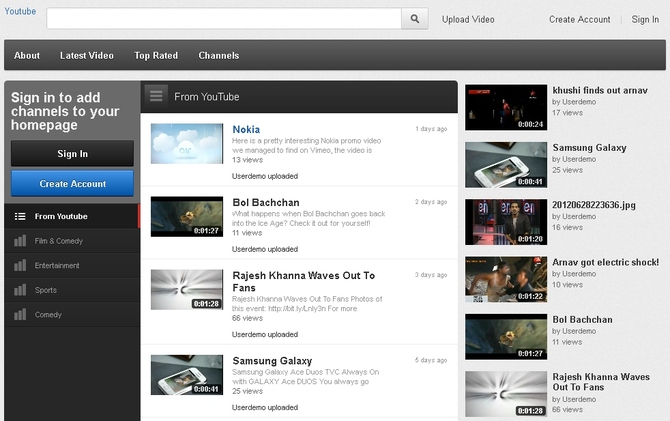Select Top Rated in navigation bar
Viewport: 670px width, 421px height.
coord(156,56)
